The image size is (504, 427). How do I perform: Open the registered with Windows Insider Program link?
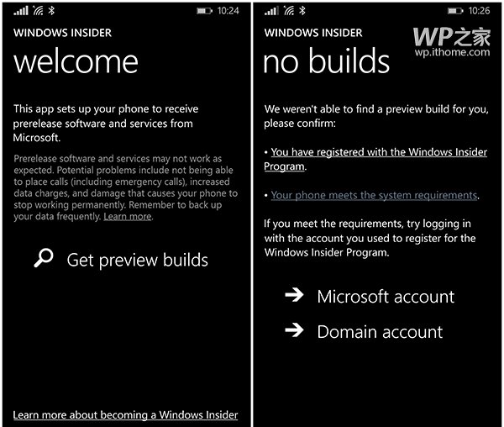[375, 159]
